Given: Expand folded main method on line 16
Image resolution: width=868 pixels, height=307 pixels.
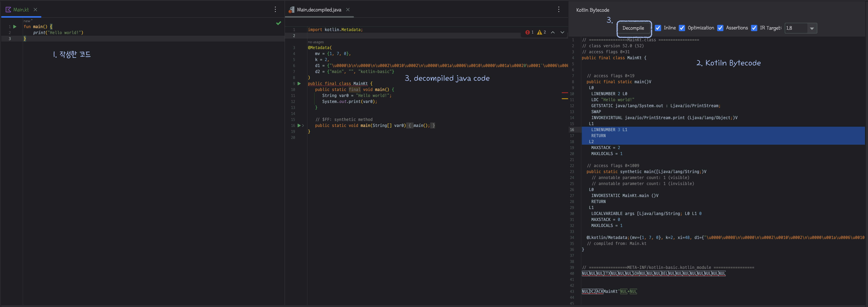Looking at the screenshot, I should click(x=303, y=125).
